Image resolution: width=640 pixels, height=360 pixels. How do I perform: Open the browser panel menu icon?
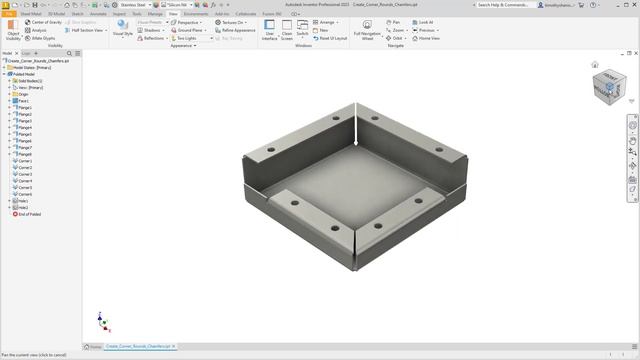[78, 53]
